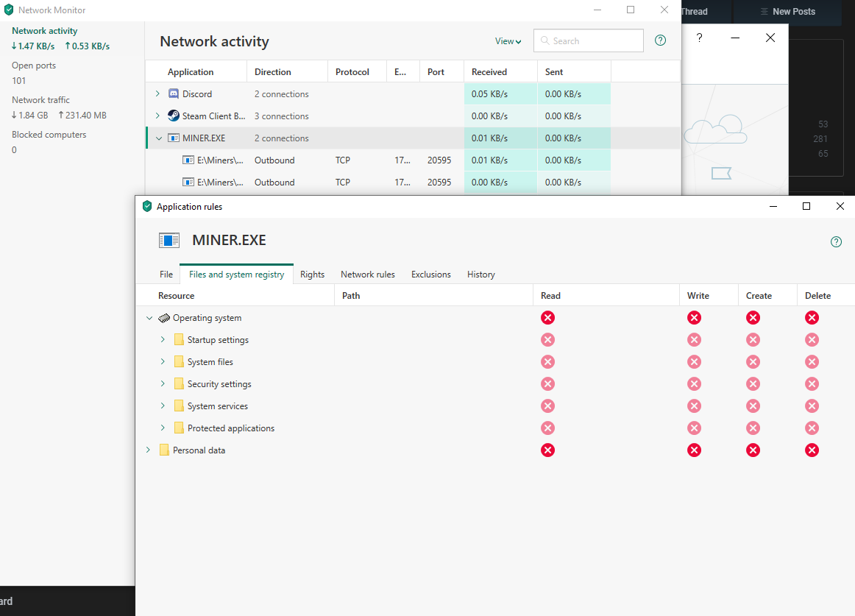Expand the System files node
855x616 pixels.
pos(163,361)
